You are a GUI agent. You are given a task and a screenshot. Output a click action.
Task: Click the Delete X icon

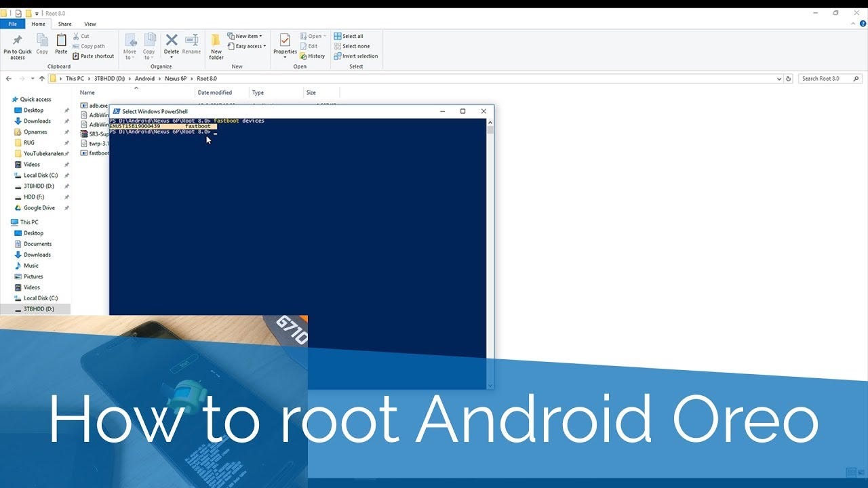pyautogui.click(x=172, y=40)
